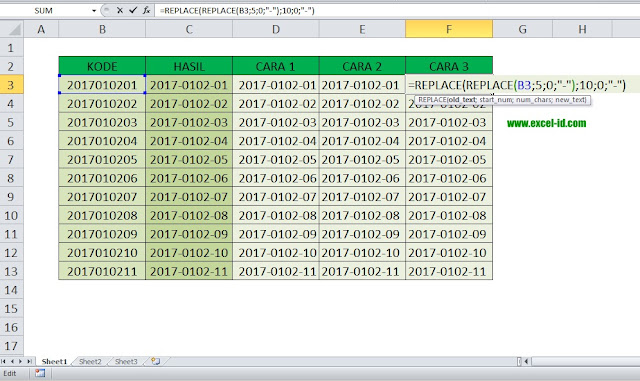The width and height of the screenshot is (640, 381).
Task: Select row 17 header
Action: pyautogui.click(x=11, y=346)
